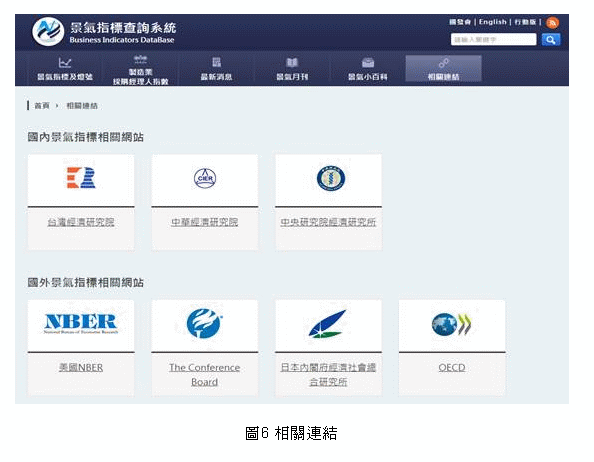Viewport: 594px width, 462px height.
Task: Go to 首頁 in breadcrumb
Action: click(x=42, y=106)
